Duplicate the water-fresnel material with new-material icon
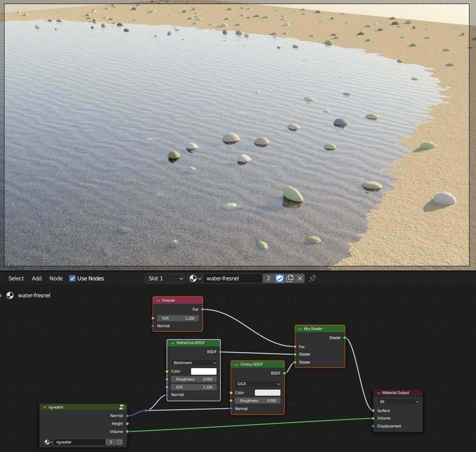476x452 pixels. [290, 278]
